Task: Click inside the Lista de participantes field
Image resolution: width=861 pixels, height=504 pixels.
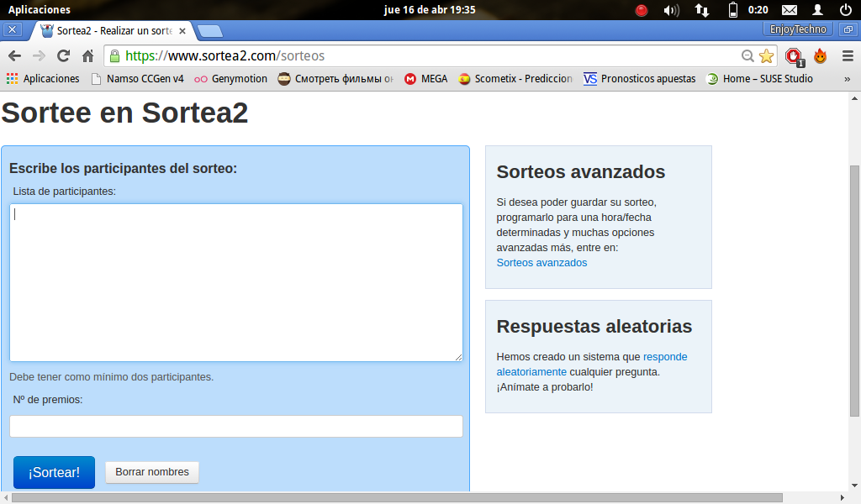Action: tap(235, 281)
